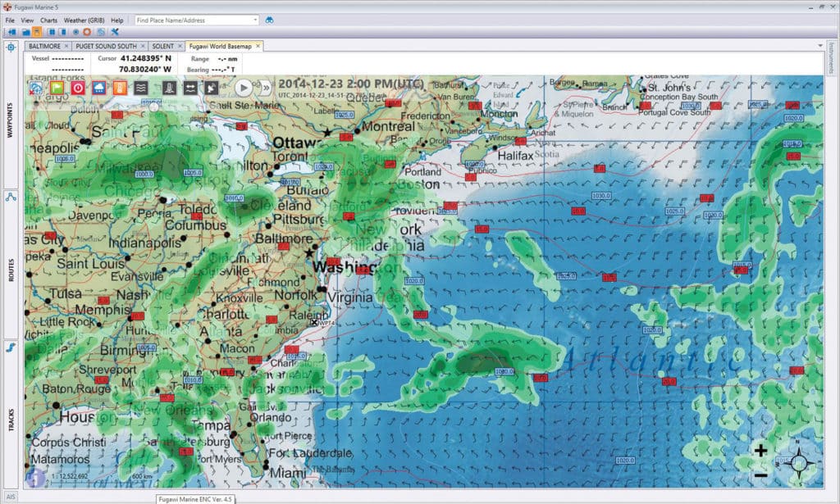
Task: Open the File menu
Action: click(x=10, y=20)
